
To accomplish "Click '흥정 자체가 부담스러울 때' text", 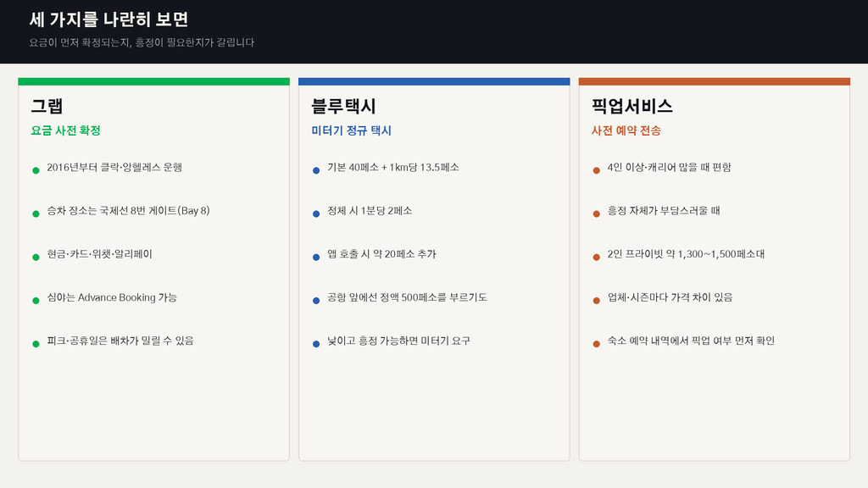I will (664, 211).
